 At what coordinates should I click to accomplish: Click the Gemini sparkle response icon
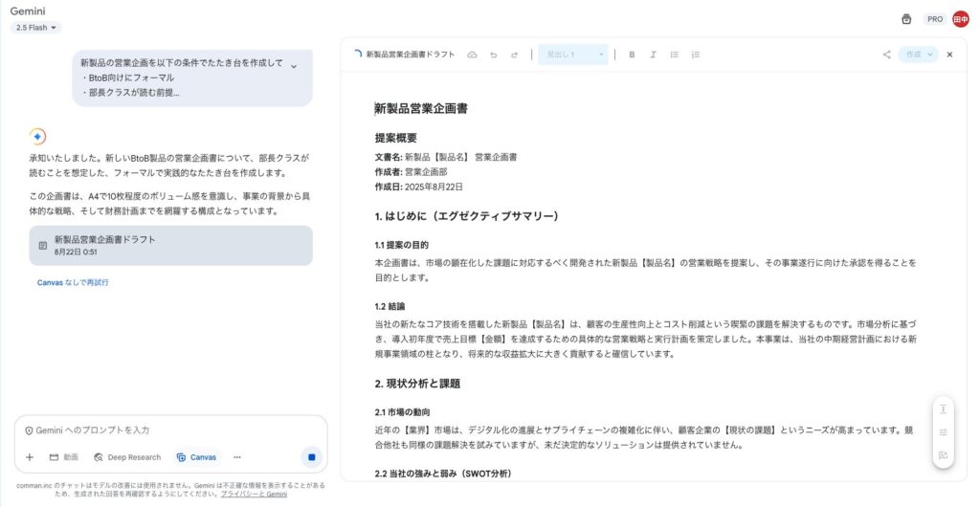[37, 136]
